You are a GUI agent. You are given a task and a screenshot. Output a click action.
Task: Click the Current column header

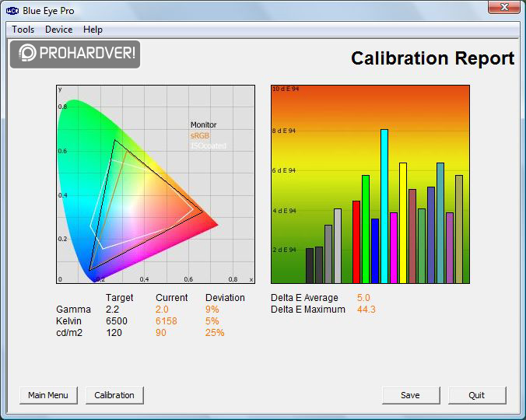(172, 298)
